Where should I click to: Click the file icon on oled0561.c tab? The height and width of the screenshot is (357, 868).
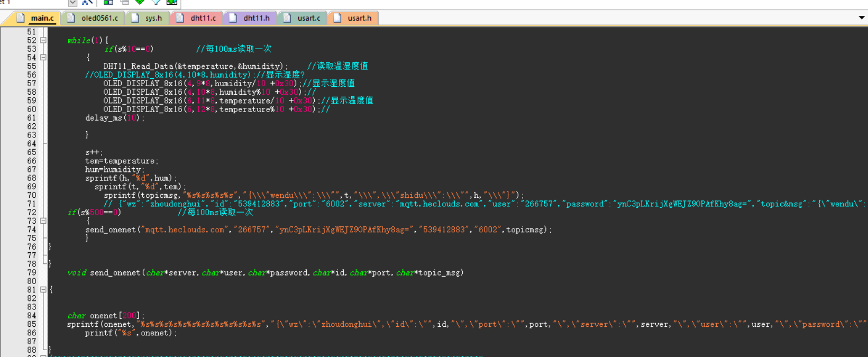pos(70,18)
